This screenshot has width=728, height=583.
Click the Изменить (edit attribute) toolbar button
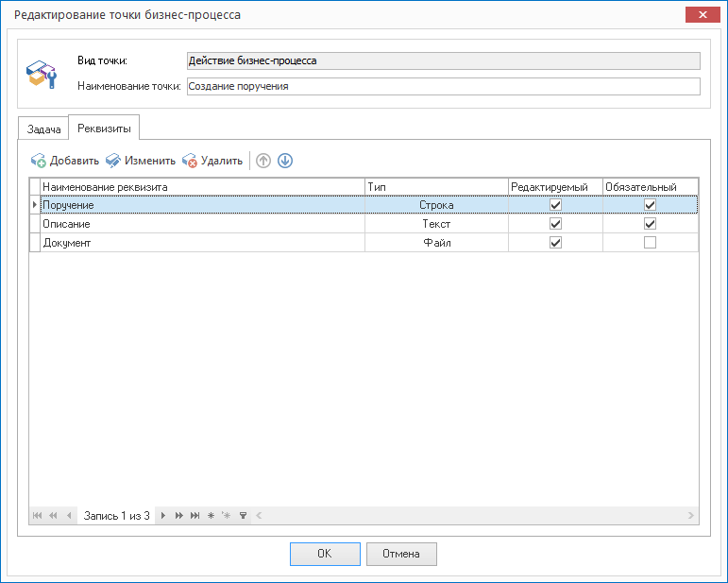coord(140,161)
